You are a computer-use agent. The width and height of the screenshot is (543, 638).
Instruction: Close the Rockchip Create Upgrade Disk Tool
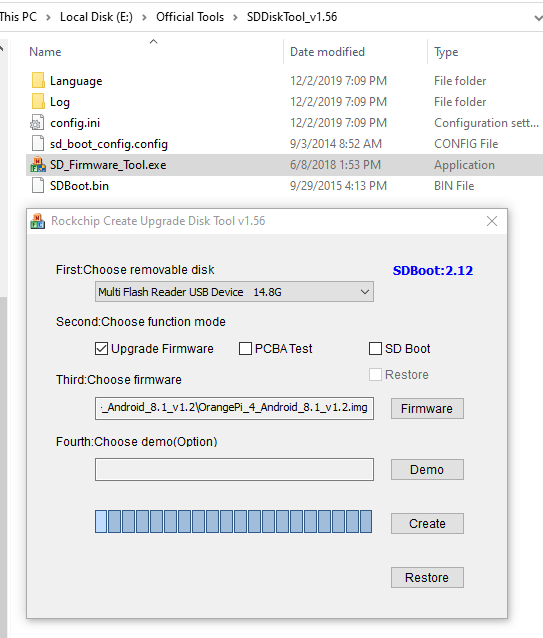(492, 221)
